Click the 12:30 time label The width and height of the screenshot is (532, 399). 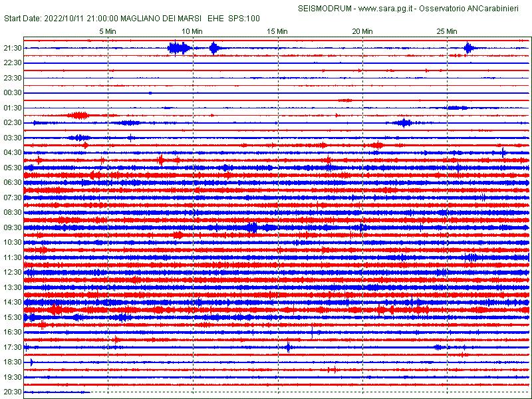(x=13, y=273)
